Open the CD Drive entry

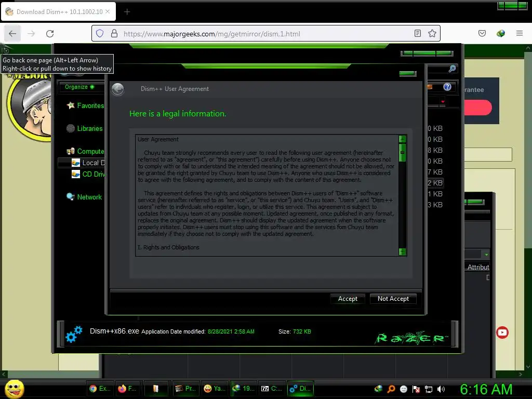coord(94,174)
